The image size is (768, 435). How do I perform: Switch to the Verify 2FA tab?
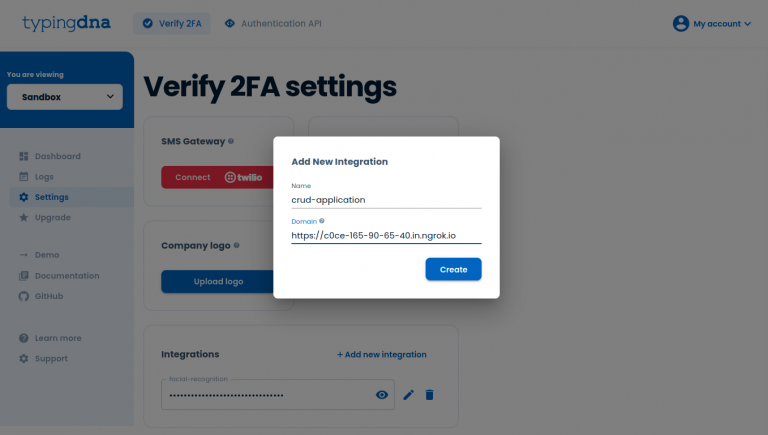pos(172,24)
